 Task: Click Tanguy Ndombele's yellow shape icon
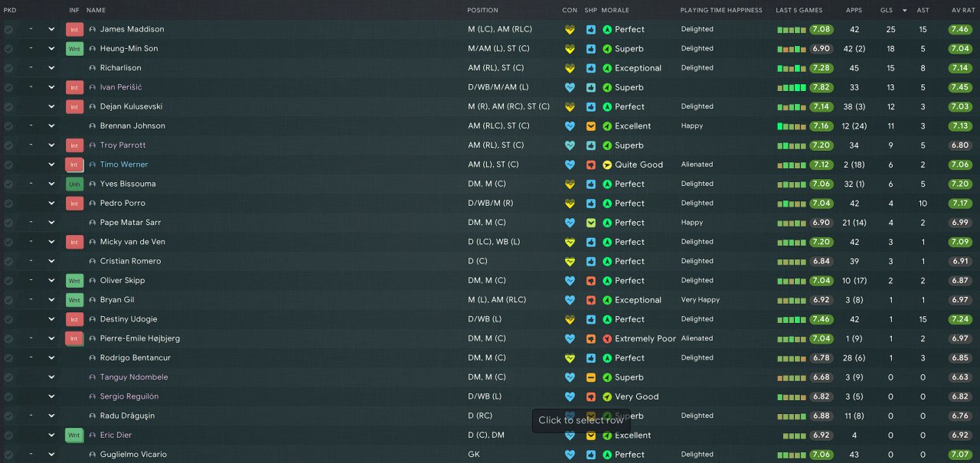591,377
